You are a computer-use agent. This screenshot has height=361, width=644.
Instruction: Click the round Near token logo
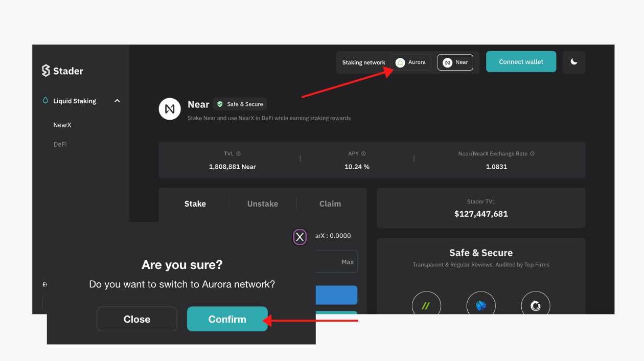(170, 109)
